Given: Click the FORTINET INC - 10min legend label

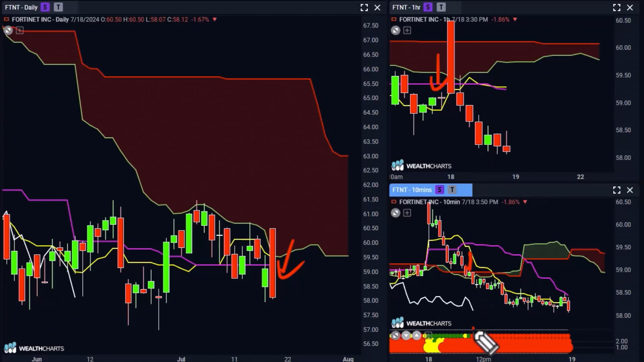Looking at the screenshot, I should point(429,202).
